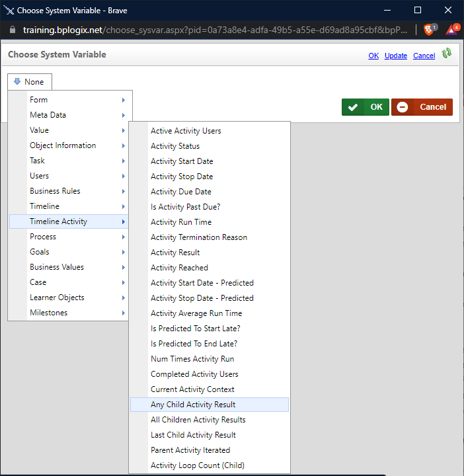The width and height of the screenshot is (464, 476).
Task: Expand the Meta Data submenu
Action: click(x=69, y=115)
